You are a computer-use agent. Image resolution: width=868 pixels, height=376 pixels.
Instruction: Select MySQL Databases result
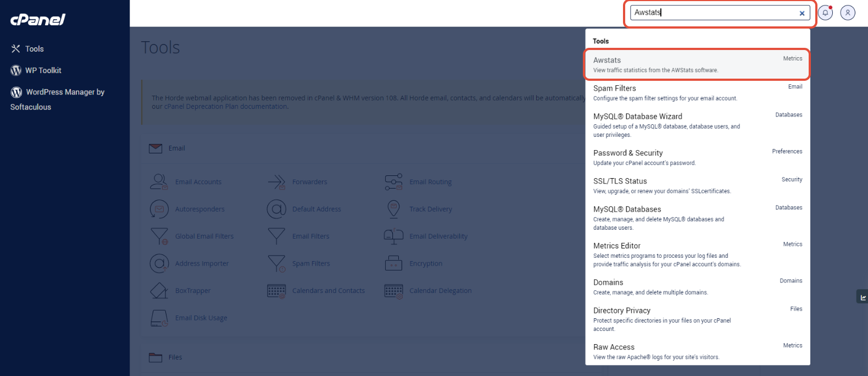click(x=698, y=218)
